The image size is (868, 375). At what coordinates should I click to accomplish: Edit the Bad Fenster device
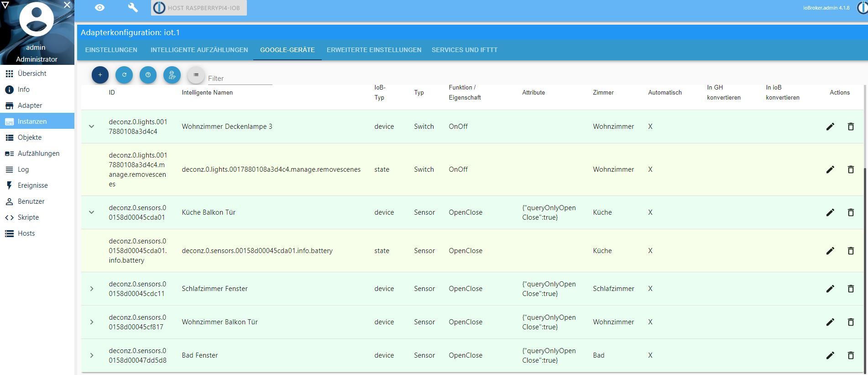[830, 355]
